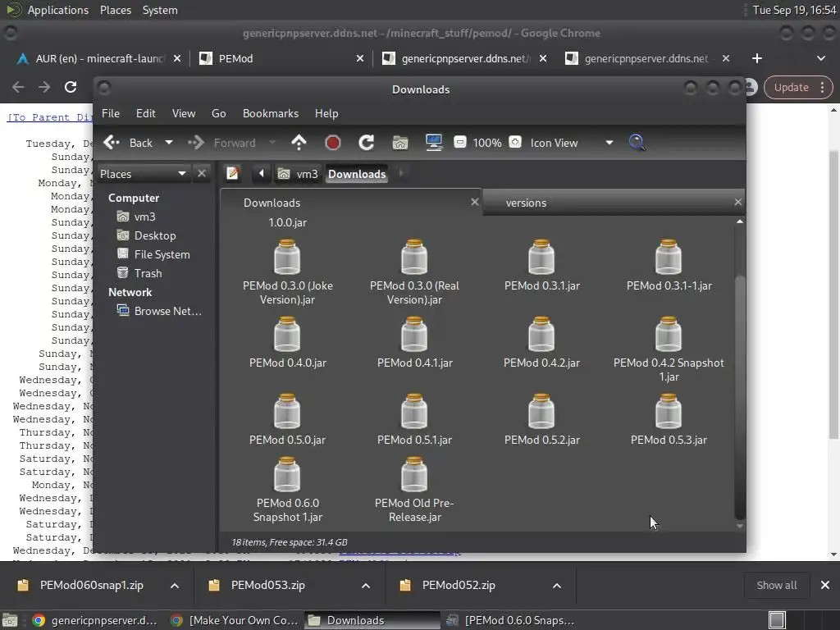The height and width of the screenshot is (630, 840).
Task: Click the Chrome reload page icon
Action: [71, 87]
